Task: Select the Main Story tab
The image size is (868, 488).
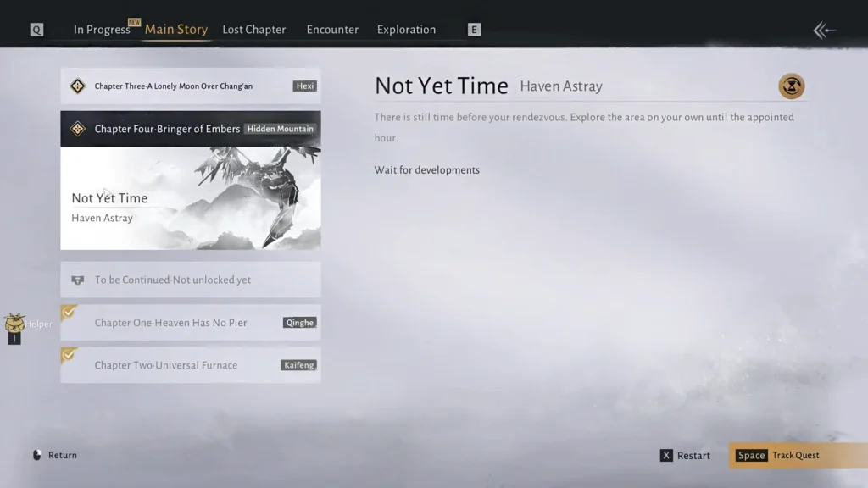Action: pos(176,30)
